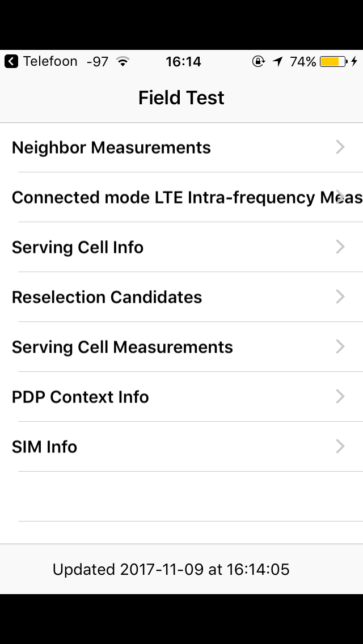Tap the Wi-Fi status icon
The height and width of the screenshot is (644, 363).
point(122,61)
